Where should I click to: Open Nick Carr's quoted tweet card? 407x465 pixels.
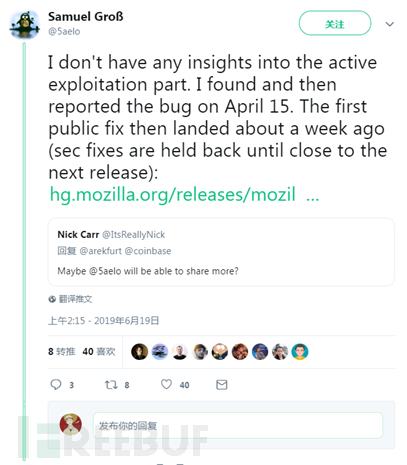[221, 252]
